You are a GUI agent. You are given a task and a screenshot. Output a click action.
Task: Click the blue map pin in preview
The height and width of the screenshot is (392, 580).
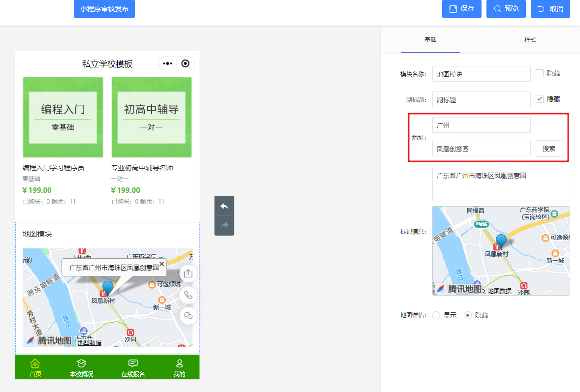(108, 288)
